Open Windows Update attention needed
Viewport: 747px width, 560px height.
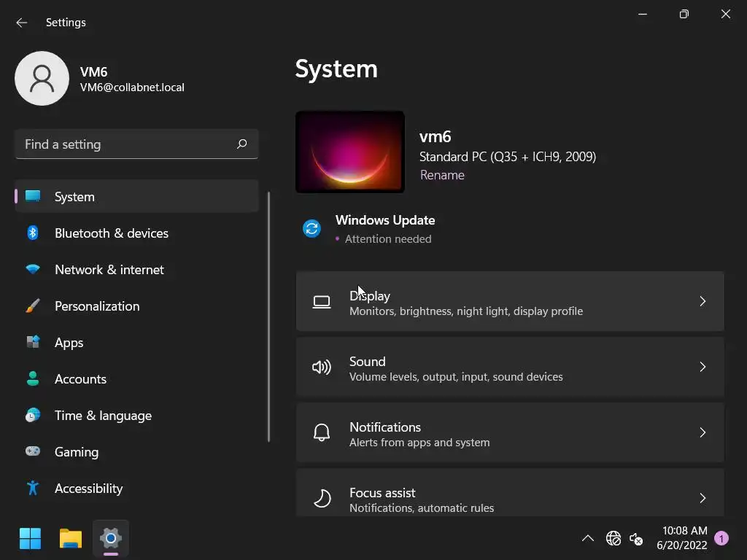click(369, 229)
